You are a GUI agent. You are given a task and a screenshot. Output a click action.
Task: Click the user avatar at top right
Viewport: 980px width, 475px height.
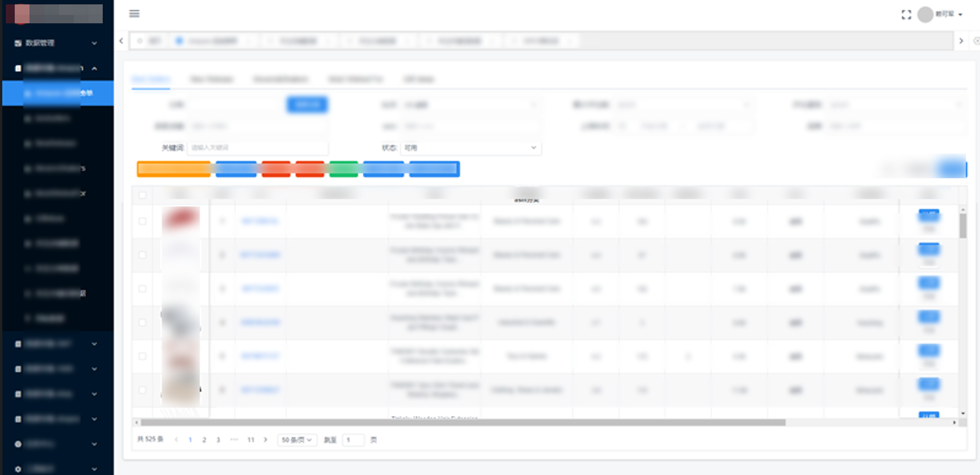[x=925, y=15]
